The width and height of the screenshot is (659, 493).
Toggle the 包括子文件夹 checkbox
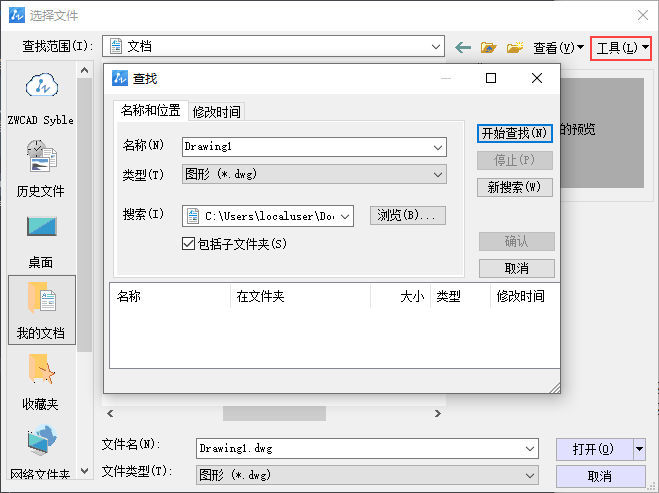189,243
